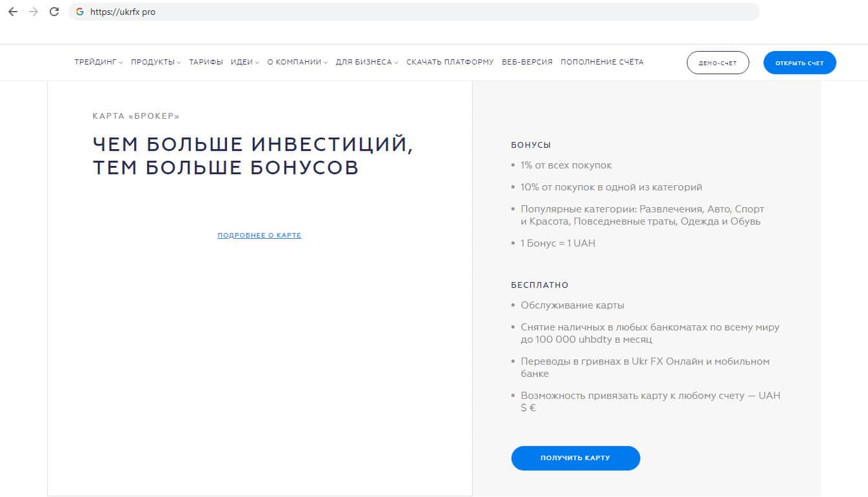Click the Обслуживание карты bullet
The image size is (868, 497).
point(573,305)
